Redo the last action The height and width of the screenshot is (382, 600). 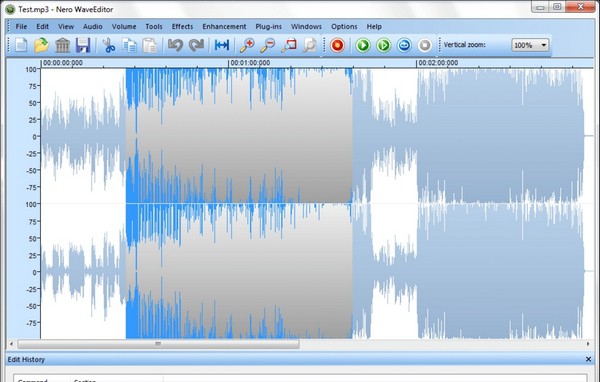pos(196,45)
